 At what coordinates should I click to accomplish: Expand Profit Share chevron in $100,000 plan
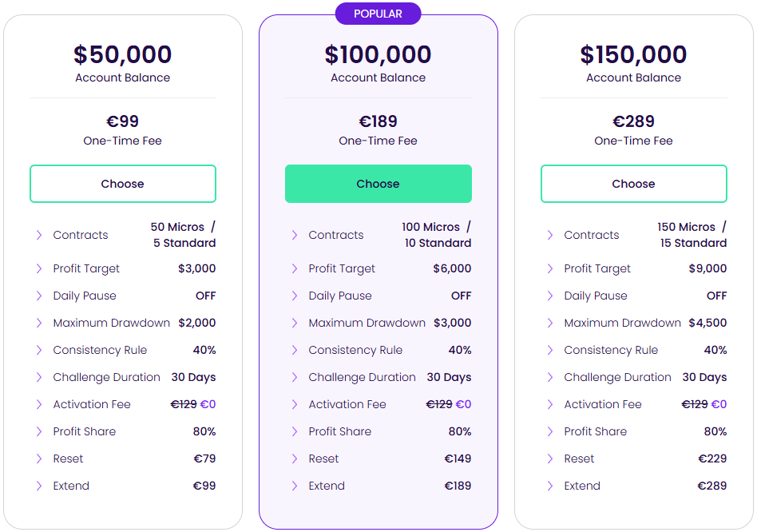click(x=295, y=431)
